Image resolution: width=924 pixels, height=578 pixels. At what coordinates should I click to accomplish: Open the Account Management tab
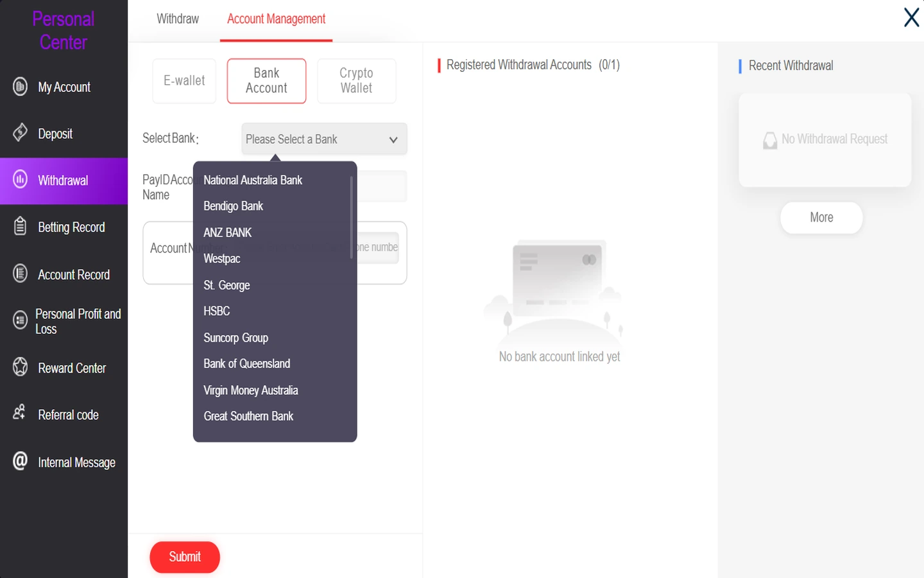pyautogui.click(x=276, y=19)
